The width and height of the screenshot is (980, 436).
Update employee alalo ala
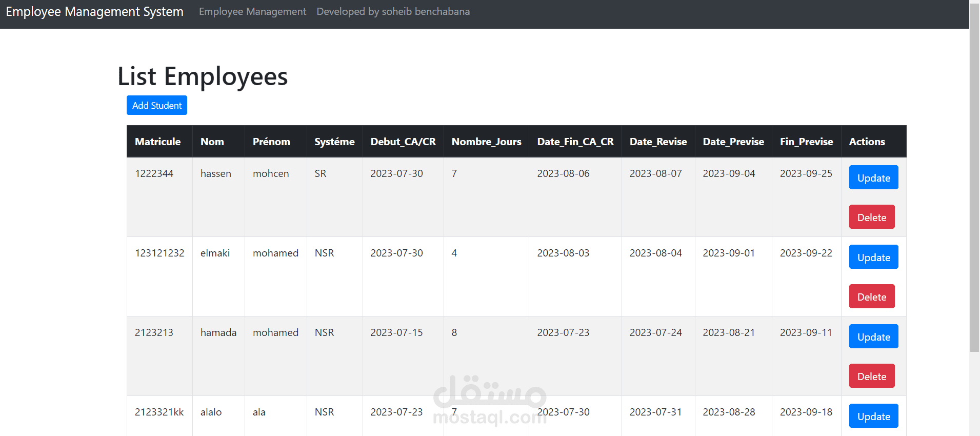click(873, 416)
